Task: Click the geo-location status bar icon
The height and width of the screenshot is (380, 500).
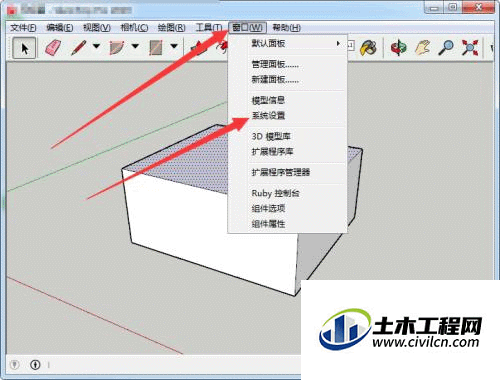Action: tap(14, 365)
